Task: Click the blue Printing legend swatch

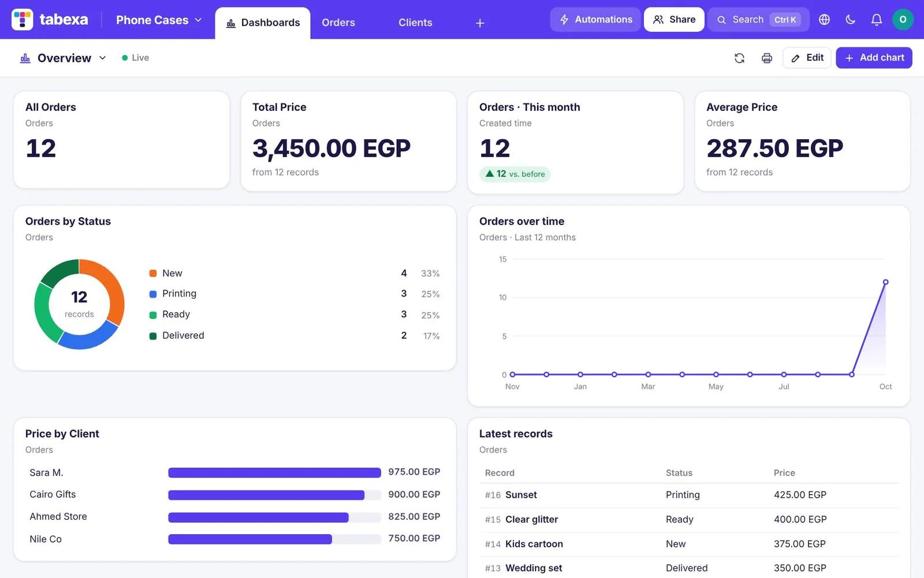Action: pos(153,294)
